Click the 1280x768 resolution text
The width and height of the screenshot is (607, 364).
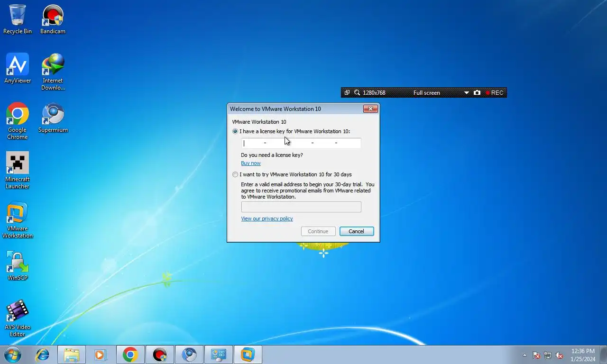coord(374,93)
